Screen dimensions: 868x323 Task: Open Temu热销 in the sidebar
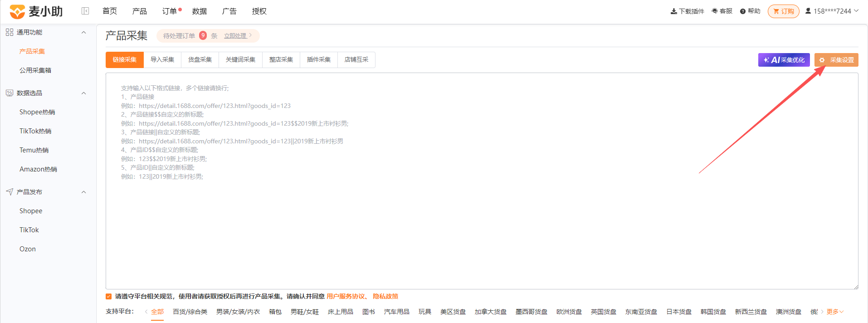pyautogui.click(x=34, y=150)
